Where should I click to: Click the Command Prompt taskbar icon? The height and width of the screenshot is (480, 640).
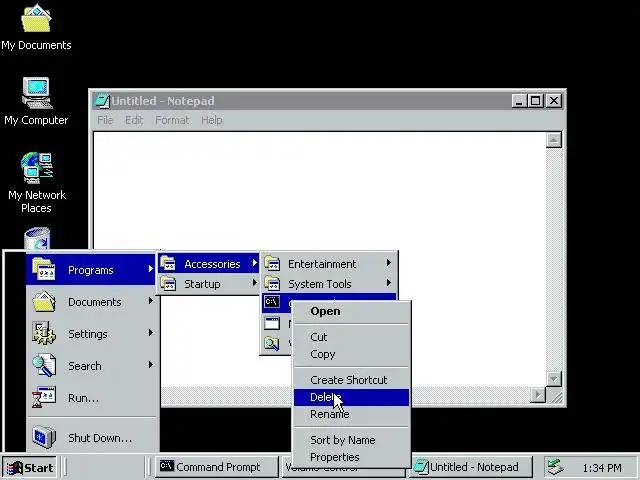[167, 466]
